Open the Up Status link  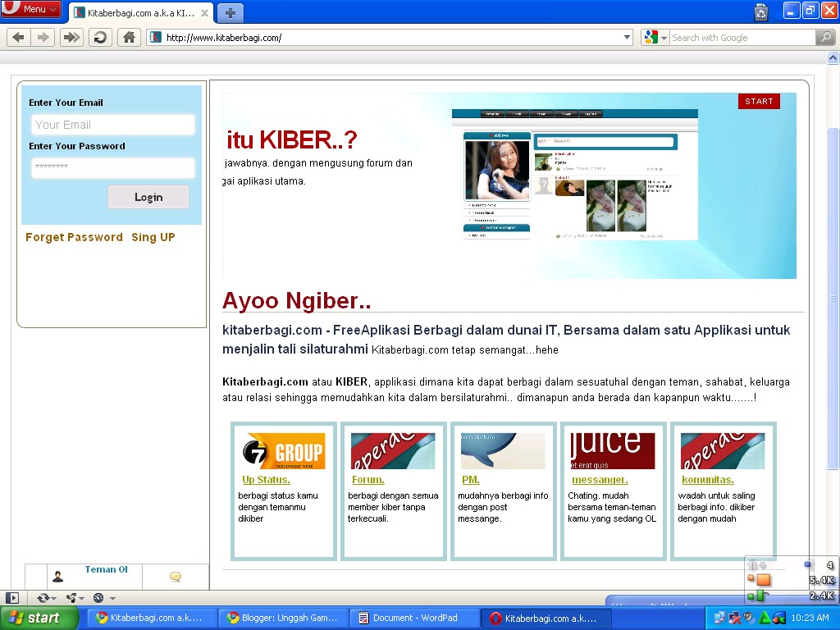point(266,479)
